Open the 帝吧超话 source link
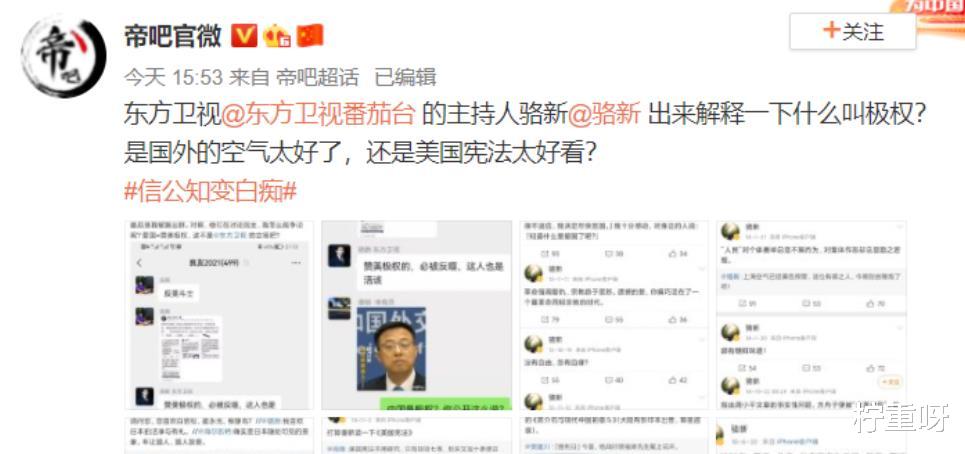Image resolution: width=965 pixels, height=454 pixels. (317, 78)
